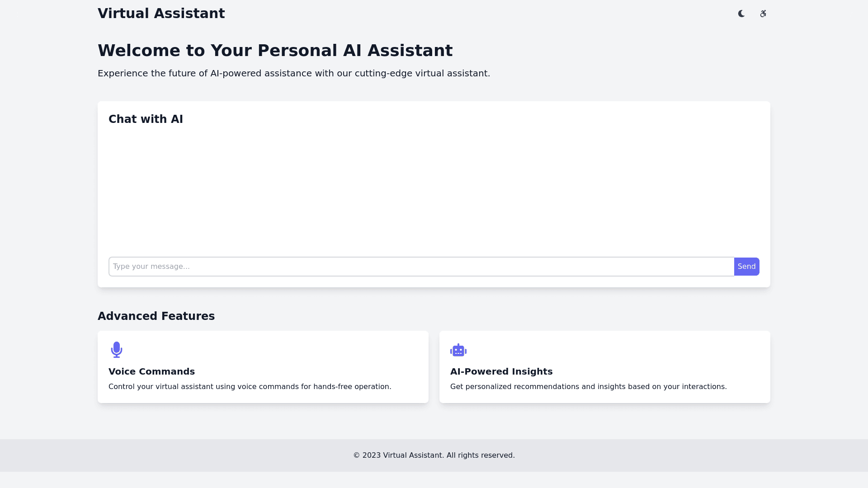The height and width of the screenshot is (488, 868).
Task: Click the gray footer bar background
Action: (x=181, y=455)
